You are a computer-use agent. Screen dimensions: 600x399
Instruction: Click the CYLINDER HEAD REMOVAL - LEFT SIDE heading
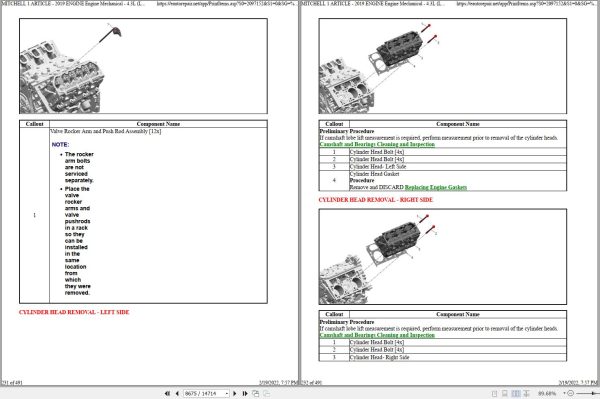(x=74, y=312)
